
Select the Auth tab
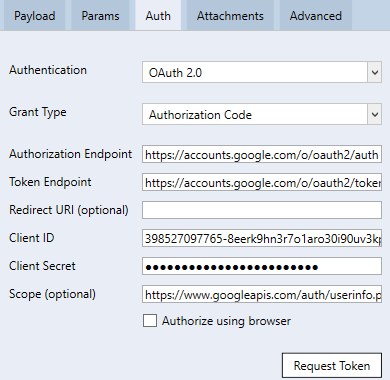158,15
